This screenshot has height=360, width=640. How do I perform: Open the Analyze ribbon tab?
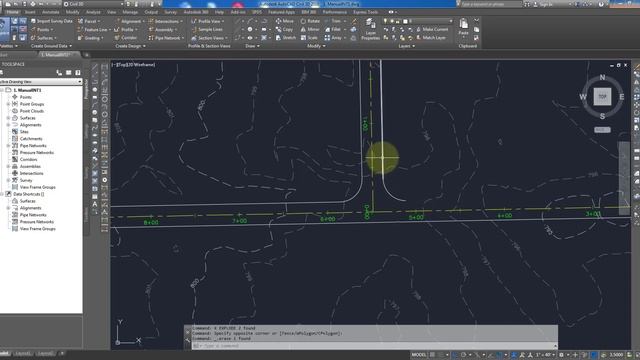pos(93,12)
